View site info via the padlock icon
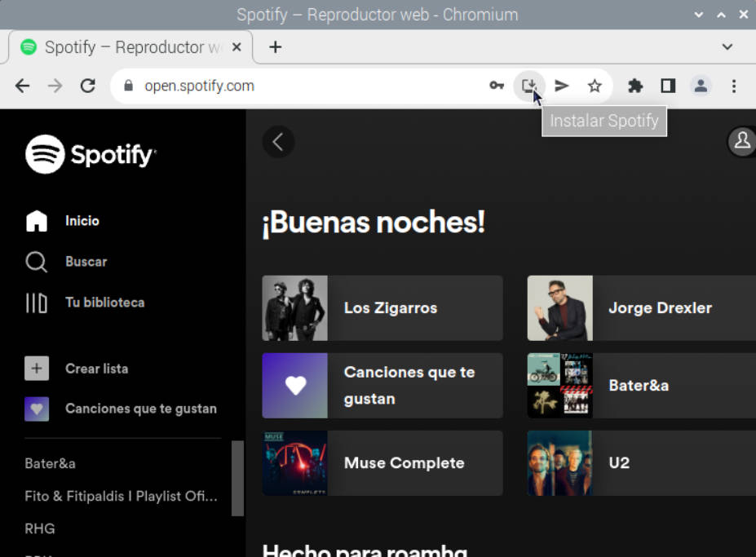 click(128, 86)
